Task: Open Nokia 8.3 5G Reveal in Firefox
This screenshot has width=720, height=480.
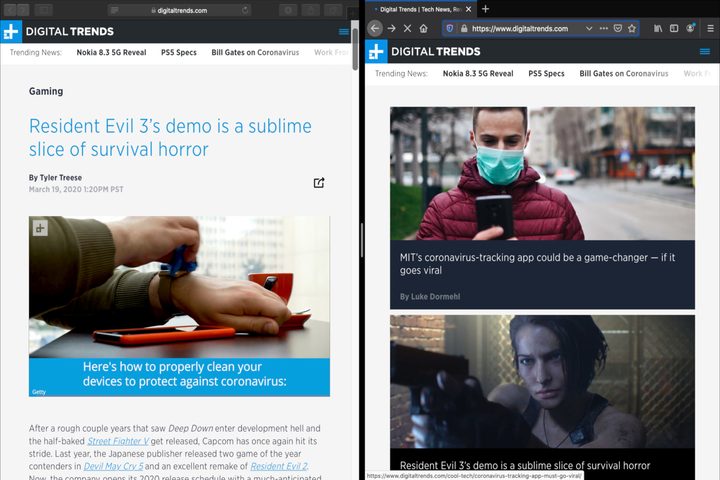Action: point(478,73)
